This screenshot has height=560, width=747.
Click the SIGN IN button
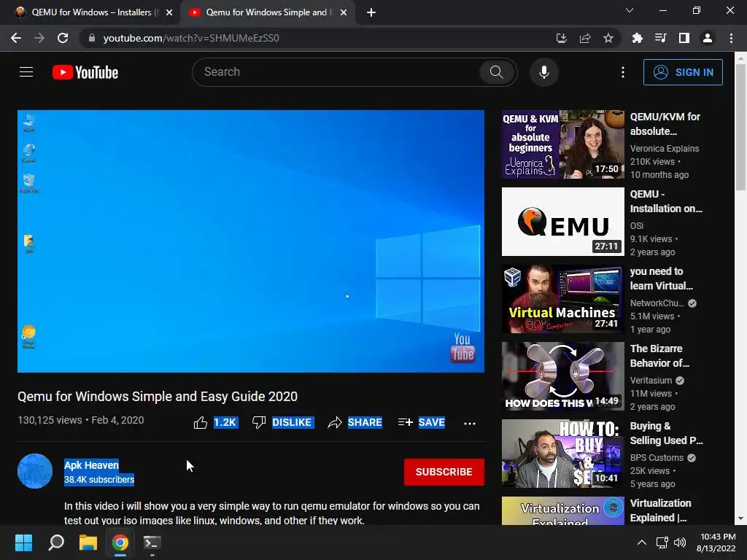tap(683, 72)
